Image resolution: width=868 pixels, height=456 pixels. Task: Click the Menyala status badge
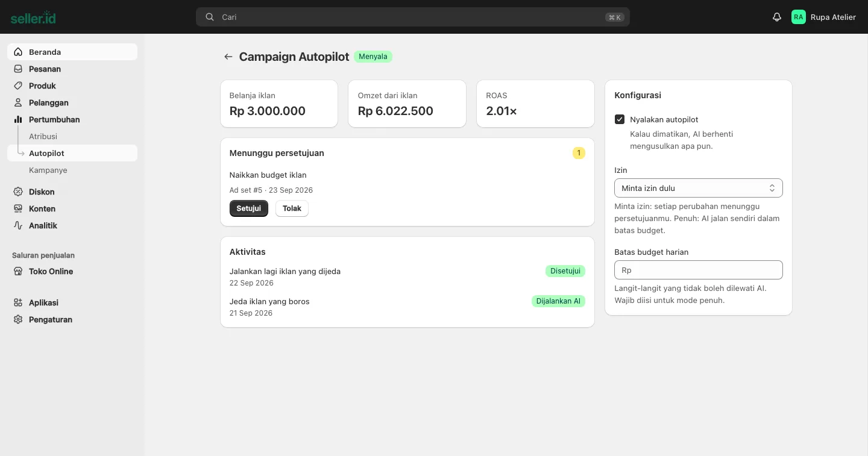373,57
